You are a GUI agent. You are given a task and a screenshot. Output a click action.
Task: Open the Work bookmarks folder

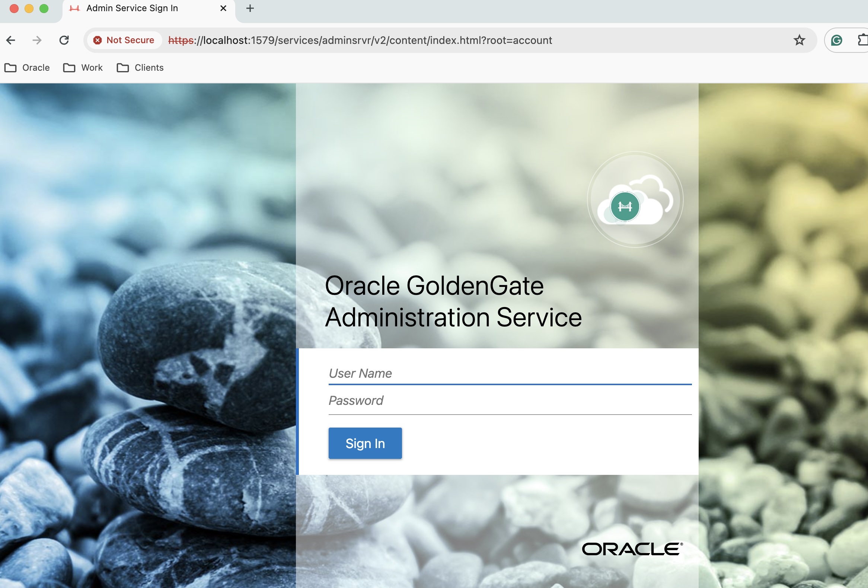tap(82, 68)
